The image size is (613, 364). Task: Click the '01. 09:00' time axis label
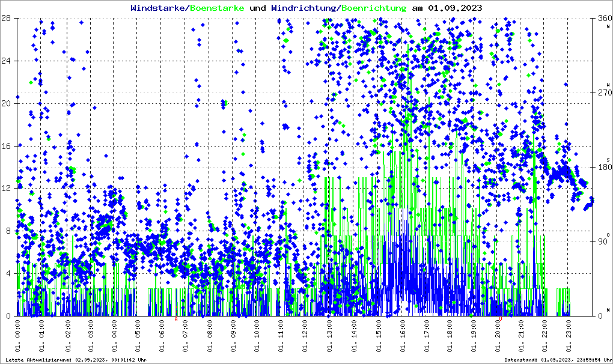(233, 336)
